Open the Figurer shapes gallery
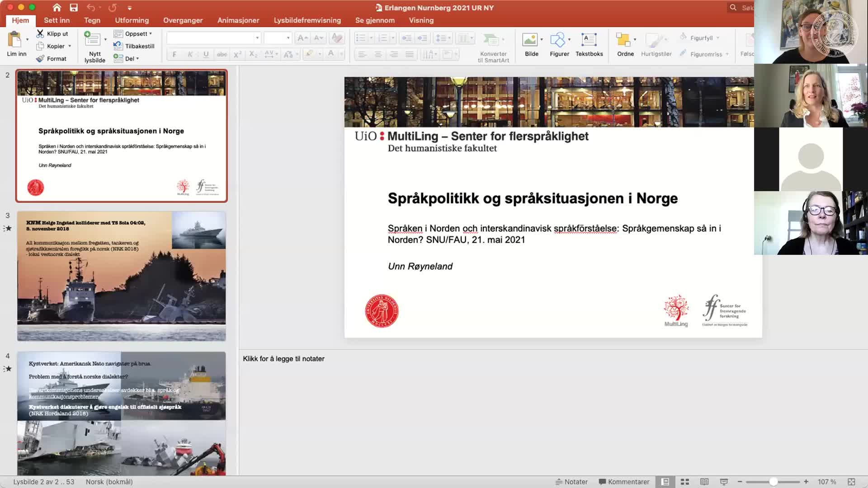The width and height of the screenshot is (868, 488). click(557, 40)
